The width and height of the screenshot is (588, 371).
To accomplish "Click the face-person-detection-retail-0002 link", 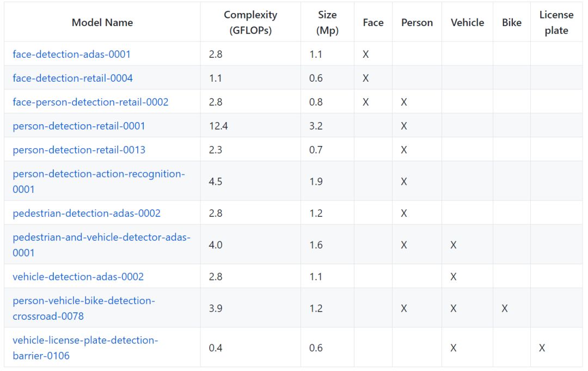I will click(x=90, y=102).
